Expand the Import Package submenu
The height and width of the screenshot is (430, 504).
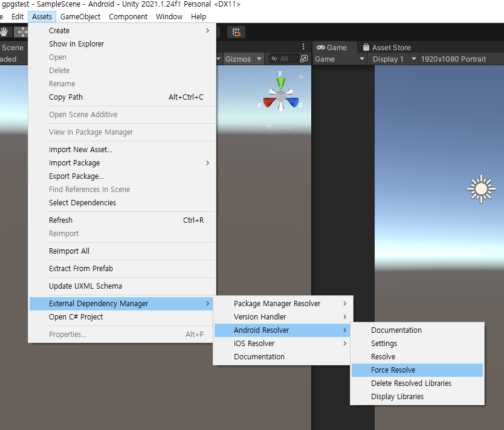pyautogui.click(x=122, y=163)
